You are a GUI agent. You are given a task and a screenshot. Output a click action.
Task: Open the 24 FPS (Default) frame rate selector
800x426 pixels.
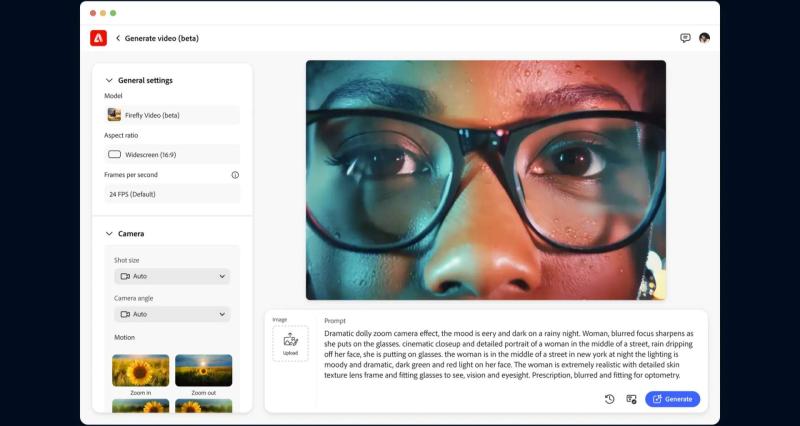coord(172,194)
